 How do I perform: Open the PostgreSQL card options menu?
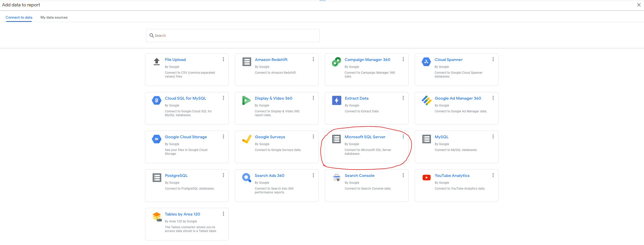[223, 175]
